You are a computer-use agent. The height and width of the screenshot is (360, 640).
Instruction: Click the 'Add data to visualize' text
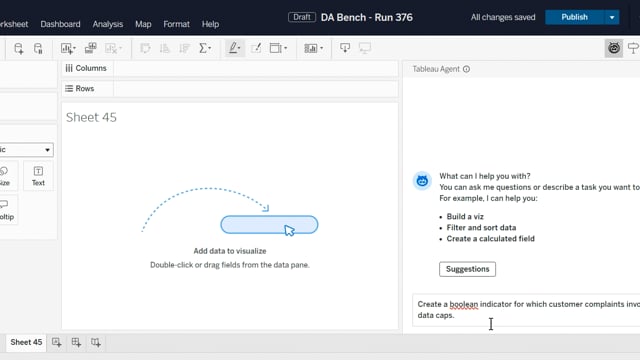(230, 251)
